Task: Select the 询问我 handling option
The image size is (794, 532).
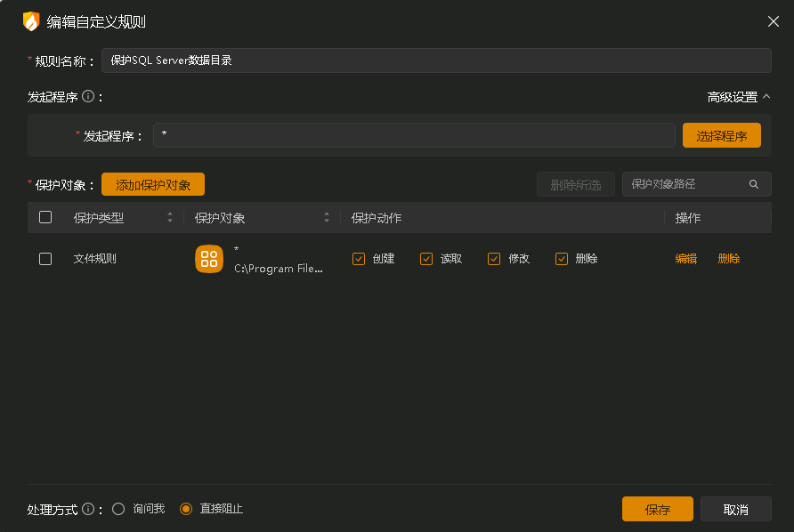Action: (x=118, y=509)
